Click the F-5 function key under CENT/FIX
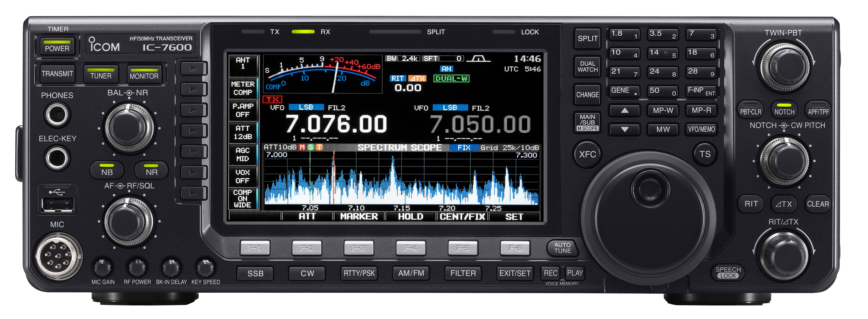 pos(463,248)
